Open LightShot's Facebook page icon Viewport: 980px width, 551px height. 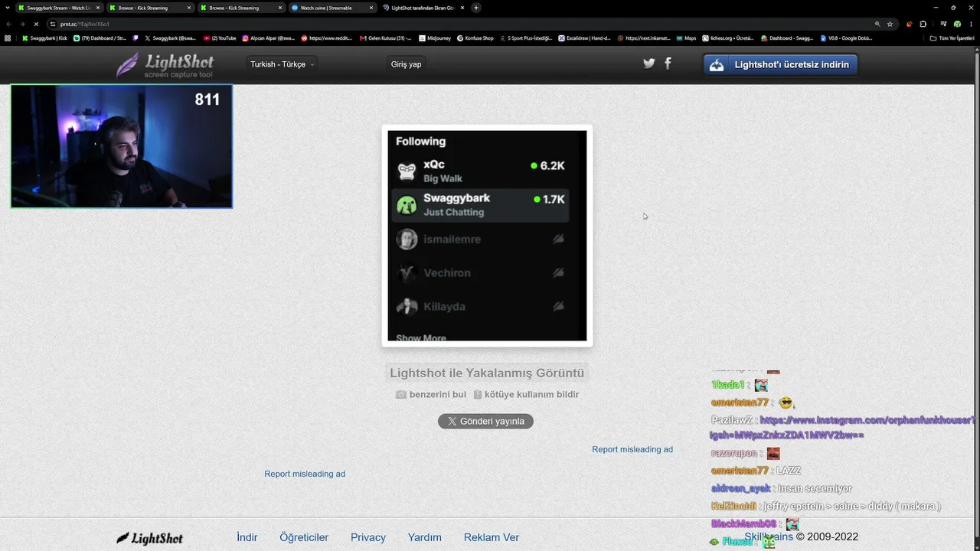(668, 64)
